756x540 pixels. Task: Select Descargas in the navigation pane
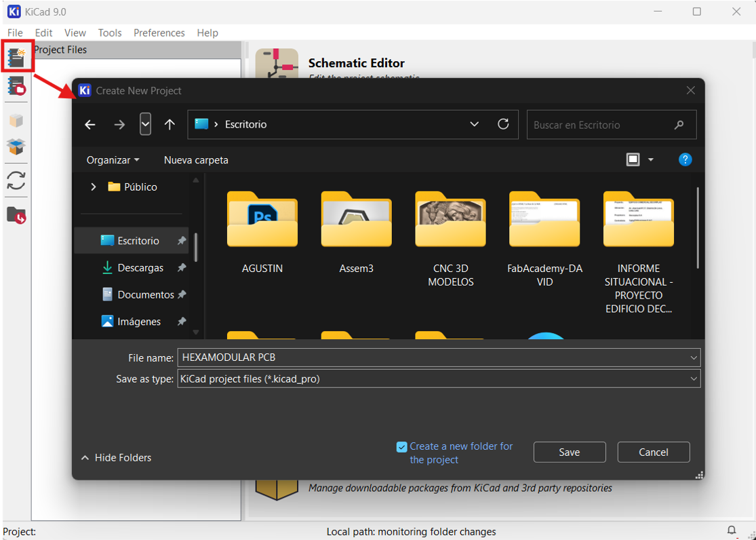click(131, 267)
